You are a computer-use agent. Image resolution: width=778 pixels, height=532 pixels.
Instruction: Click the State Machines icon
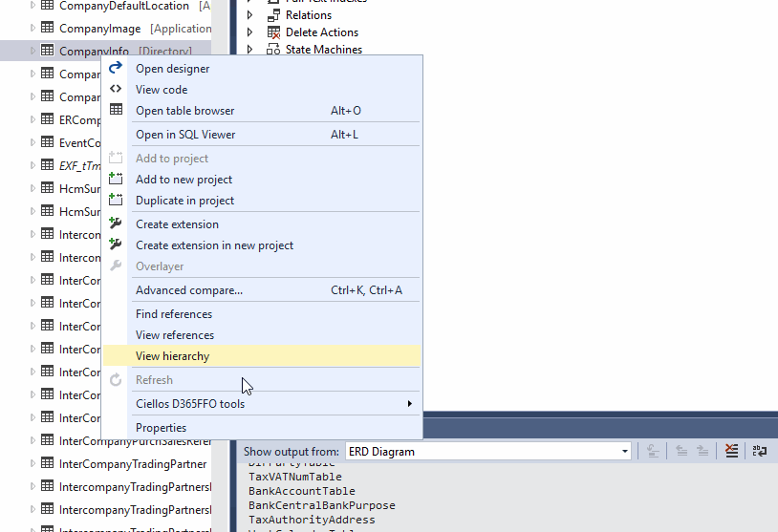(x=273, y=50)
